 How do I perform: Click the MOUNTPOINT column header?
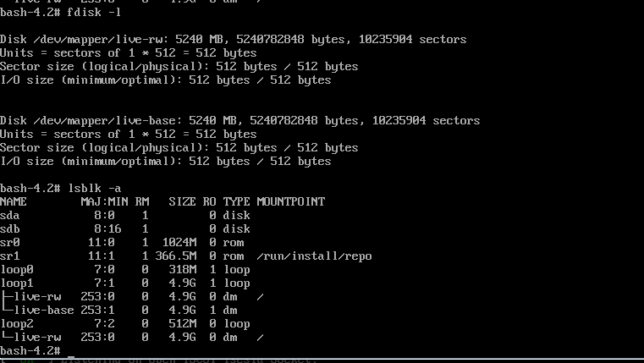290,201
